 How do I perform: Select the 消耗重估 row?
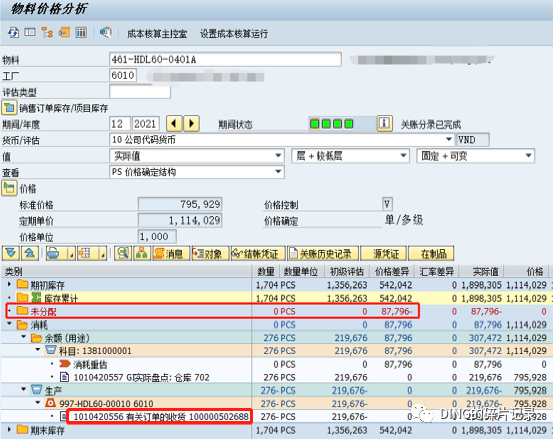tap(275, 364)
